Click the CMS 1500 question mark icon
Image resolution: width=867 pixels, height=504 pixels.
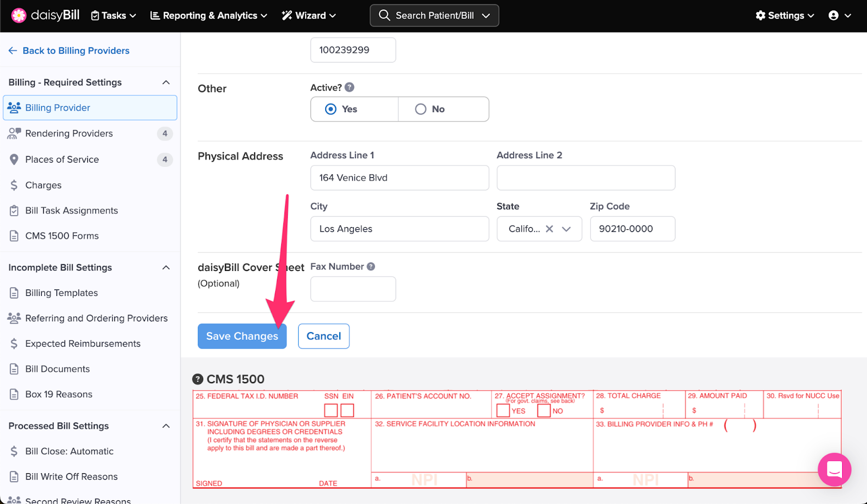pos(198,379)
